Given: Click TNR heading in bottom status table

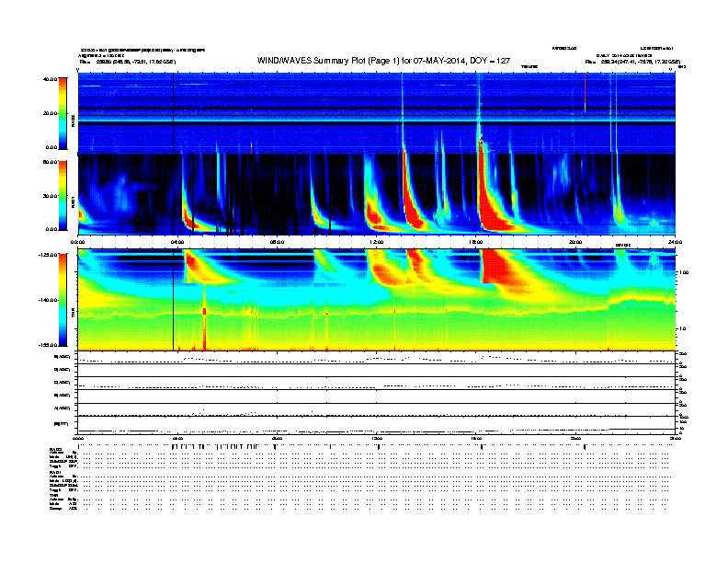Looking at the screenshot, I should [x=53, y=495].
